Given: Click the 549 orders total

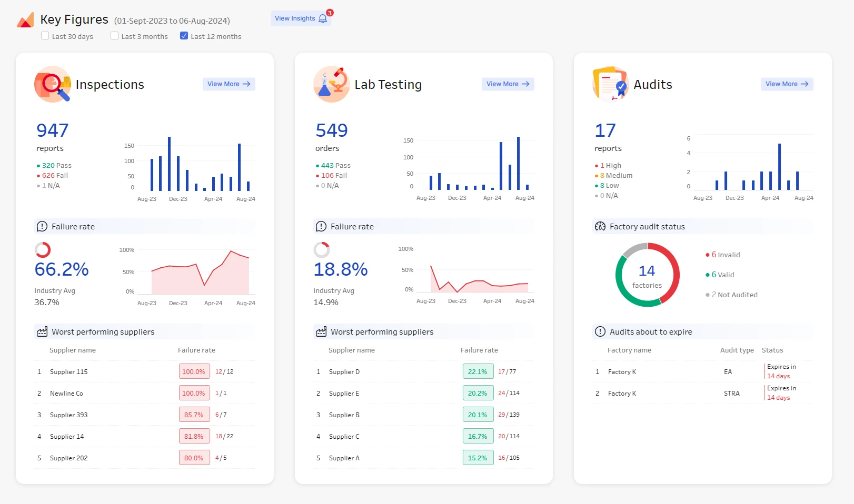Looking at the screenshot, I should (332, 130).
